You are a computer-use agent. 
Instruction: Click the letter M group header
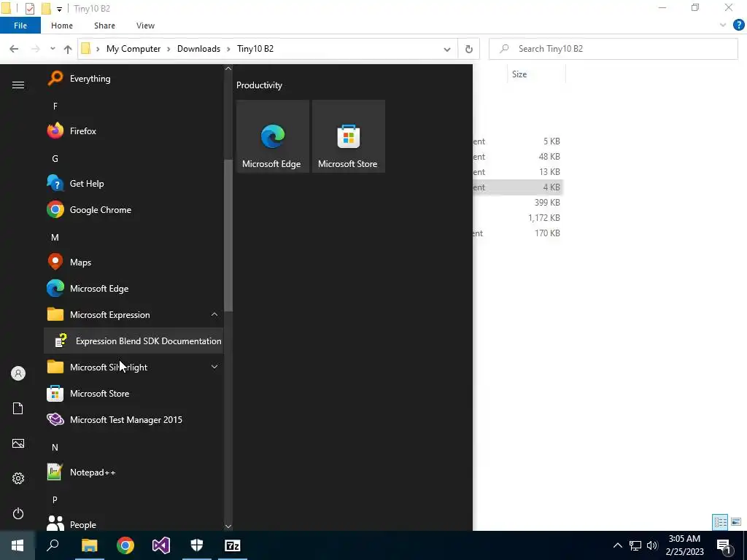coord(55,237)
